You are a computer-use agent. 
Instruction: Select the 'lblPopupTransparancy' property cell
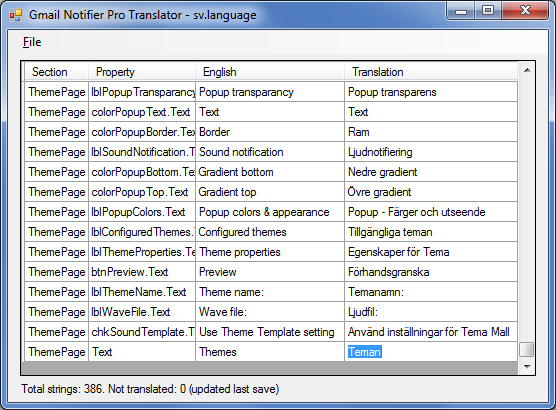point(142,92)
